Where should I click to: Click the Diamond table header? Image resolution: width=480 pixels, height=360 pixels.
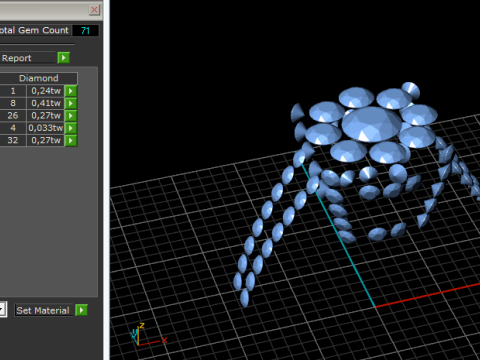pos(38,78)
